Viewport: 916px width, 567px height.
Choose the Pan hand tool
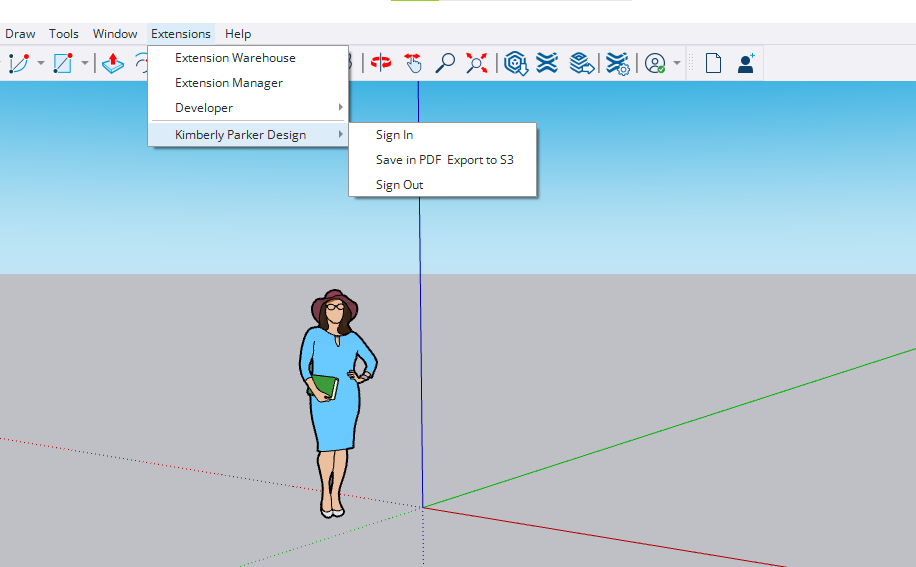point(413,63)
